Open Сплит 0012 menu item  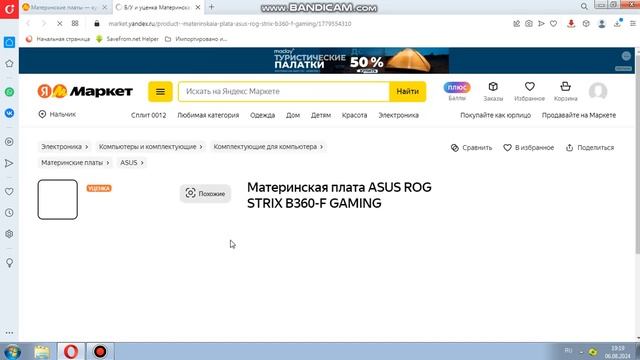[149, 115]
